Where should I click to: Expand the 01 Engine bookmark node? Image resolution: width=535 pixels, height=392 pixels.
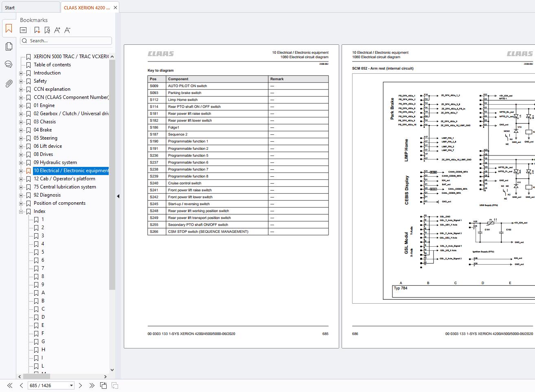click(21, 106)
